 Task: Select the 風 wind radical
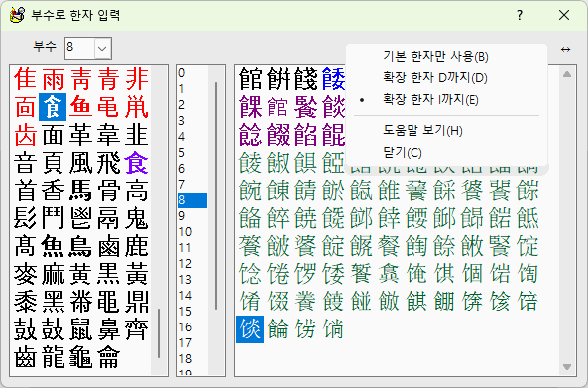click(x=80, y=163)
